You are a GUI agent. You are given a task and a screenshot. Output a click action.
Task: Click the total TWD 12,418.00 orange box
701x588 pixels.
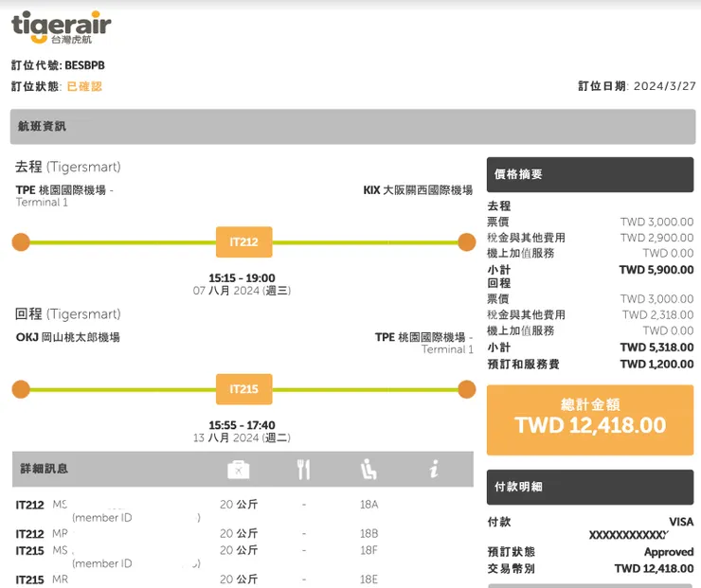click(590, 420)
